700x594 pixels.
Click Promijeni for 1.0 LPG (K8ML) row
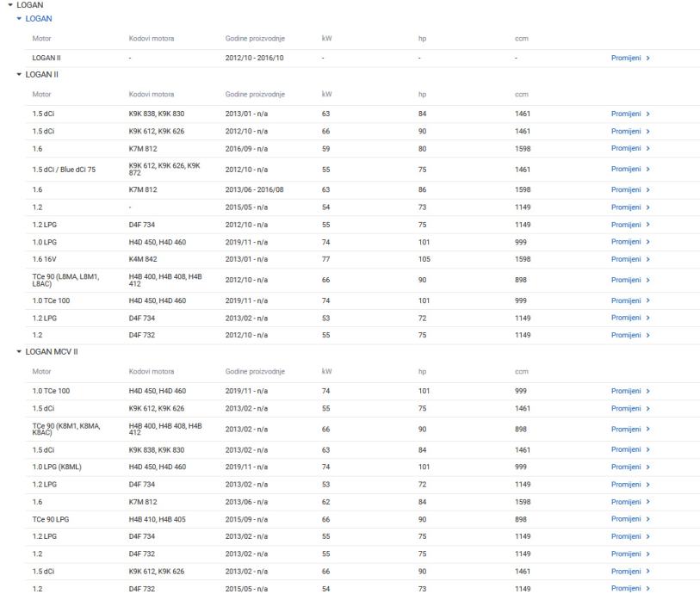[626, 467]
